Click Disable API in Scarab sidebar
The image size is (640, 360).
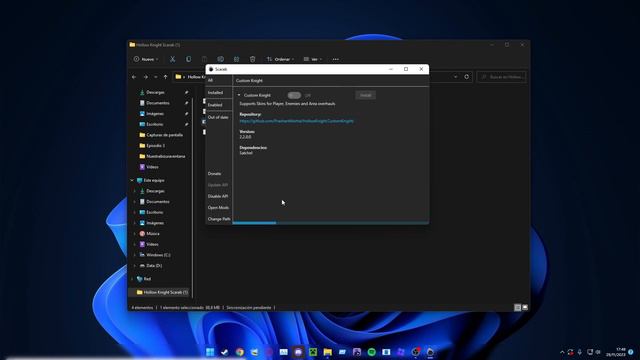click(219, 196)
